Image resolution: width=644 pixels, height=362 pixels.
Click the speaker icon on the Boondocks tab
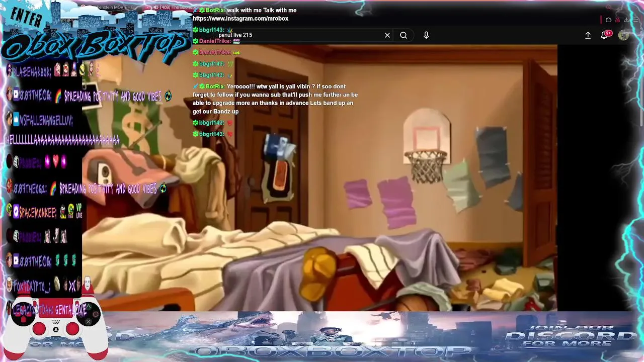[156, 8]
